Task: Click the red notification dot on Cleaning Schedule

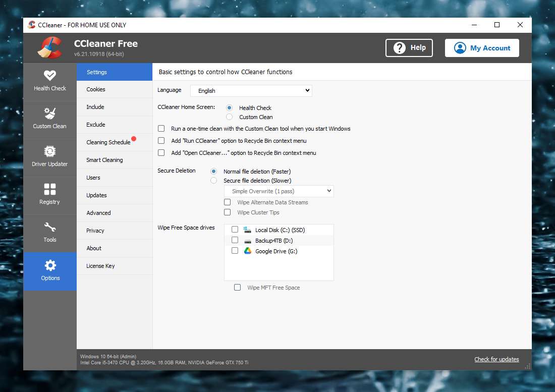Action: [x=134, y=139]
